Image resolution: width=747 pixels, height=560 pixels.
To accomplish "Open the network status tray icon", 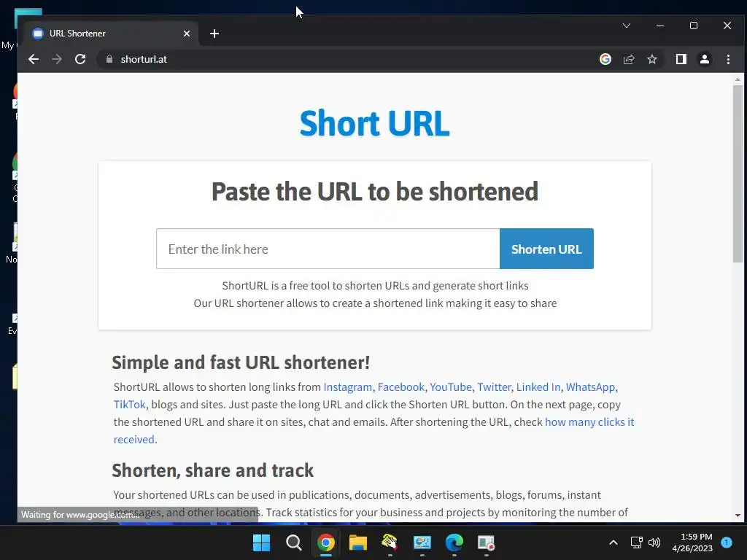I will [x=636, y=542].
